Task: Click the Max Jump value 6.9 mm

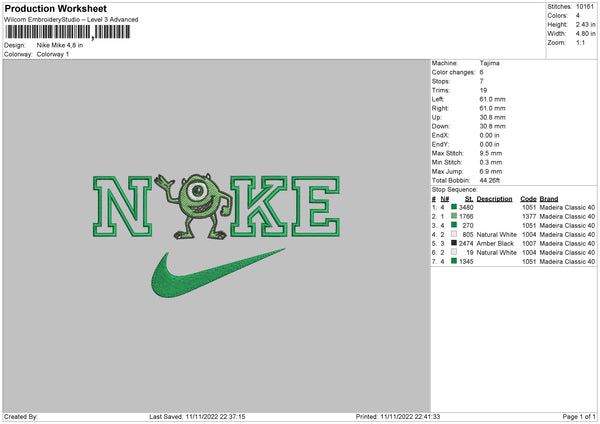Action: [x=491, y=171]
